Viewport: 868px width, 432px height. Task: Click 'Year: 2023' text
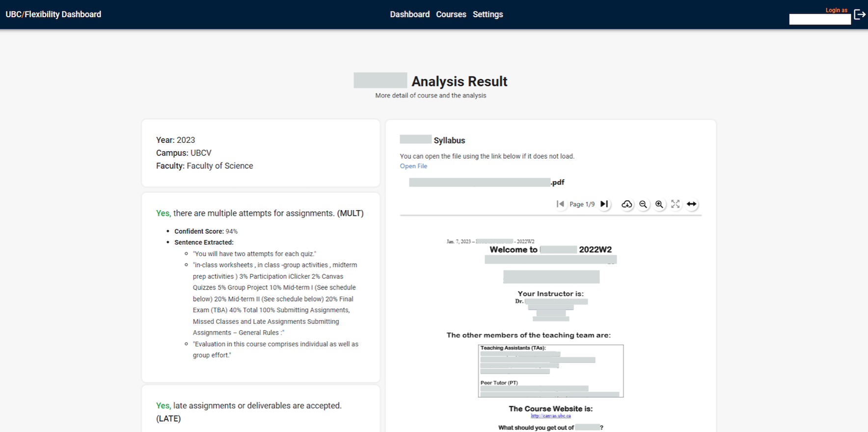point(176,140)
